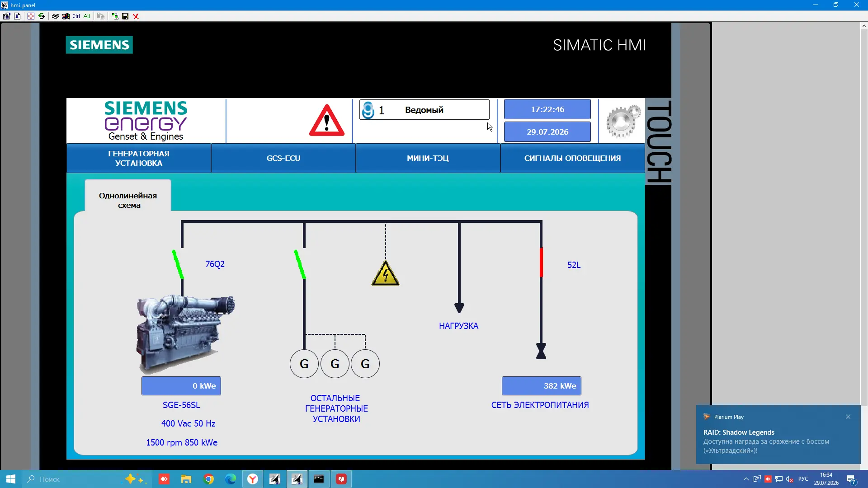The width and height of the screenshot is (868, 488).
Task: Open network status tray icon
Action: click(x=778, y=479)
